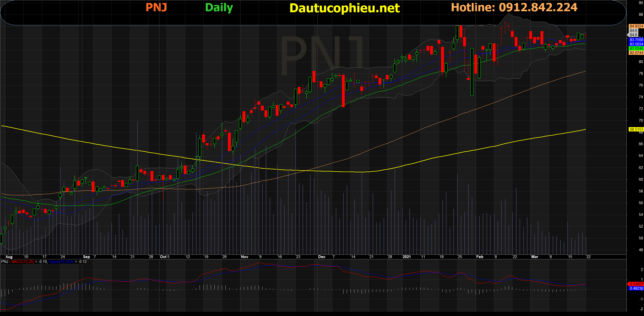
Task: Click the Feb label on date axis
Action: point(480,257)
